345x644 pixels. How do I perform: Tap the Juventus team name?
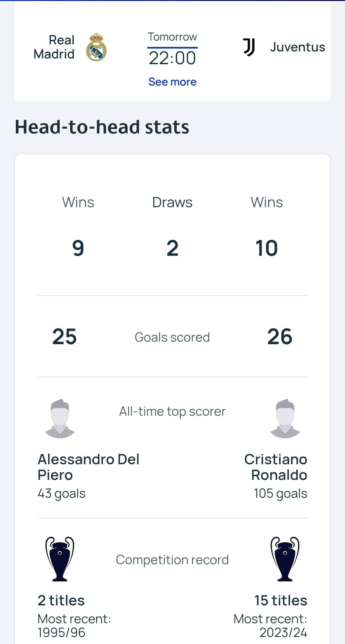pyautogui.click(x=297, y=47)
